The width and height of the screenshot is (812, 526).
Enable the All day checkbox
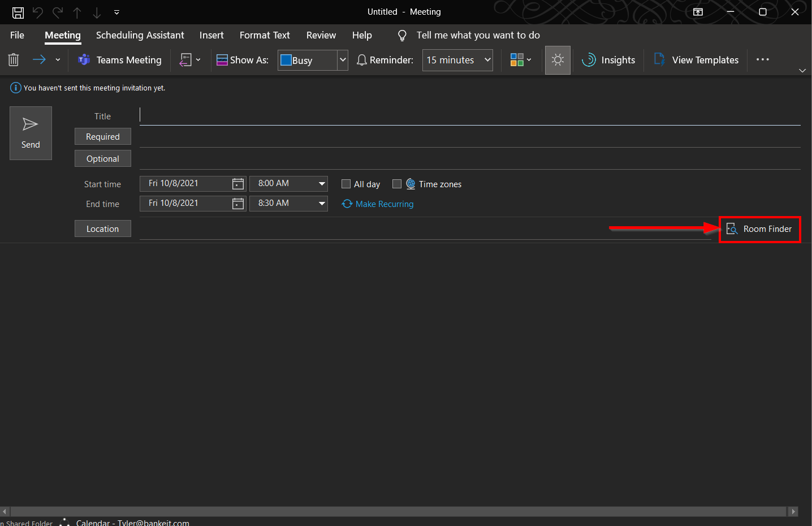coord(345,184)
